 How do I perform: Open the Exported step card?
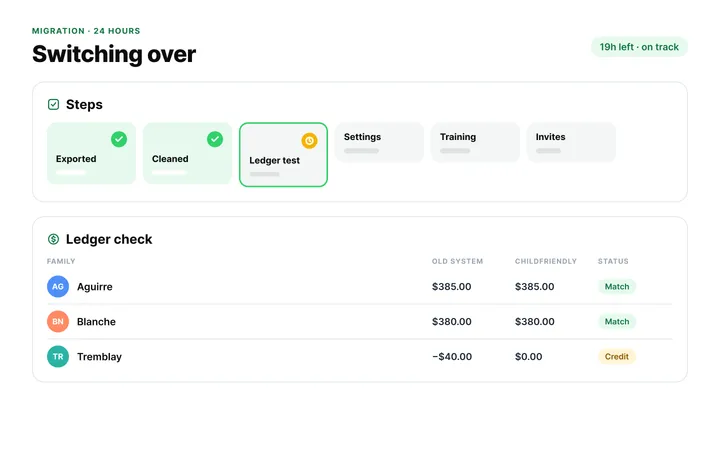(91, 153)
